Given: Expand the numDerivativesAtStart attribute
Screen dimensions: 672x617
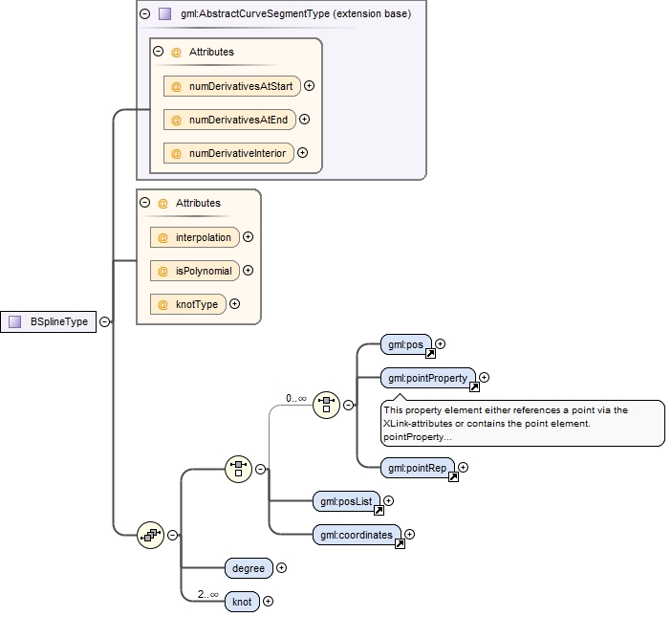Looking at the screenshot, I should (309, 86).
